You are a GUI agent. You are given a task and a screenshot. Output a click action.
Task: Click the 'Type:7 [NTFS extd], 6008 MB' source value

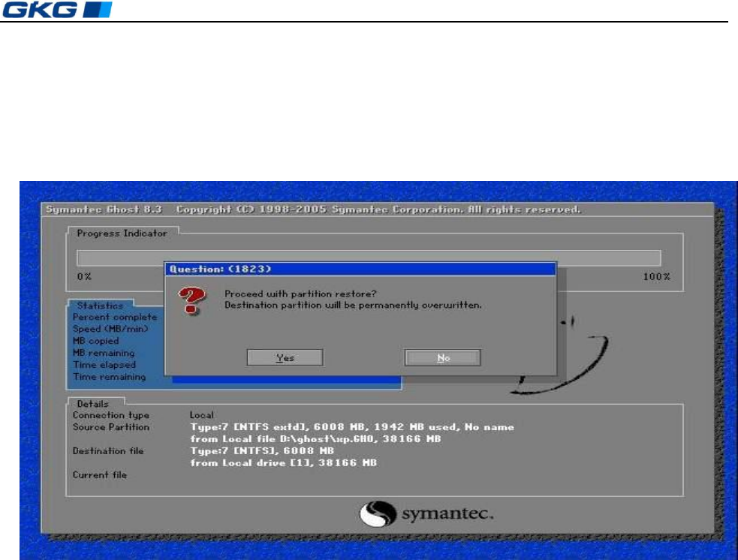pos(352,427)
